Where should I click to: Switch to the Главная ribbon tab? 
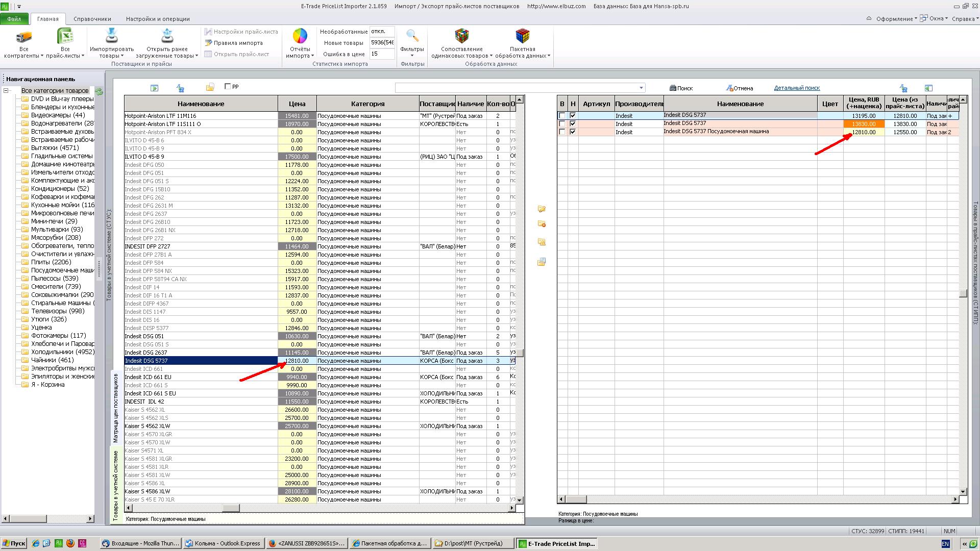pyautogui.click(x=47, y=19)
